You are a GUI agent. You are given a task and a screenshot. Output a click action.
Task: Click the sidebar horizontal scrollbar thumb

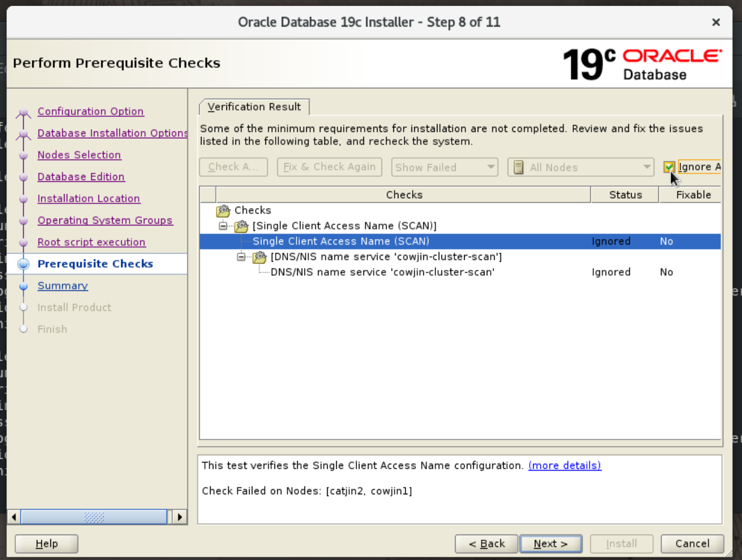point(94,517)
